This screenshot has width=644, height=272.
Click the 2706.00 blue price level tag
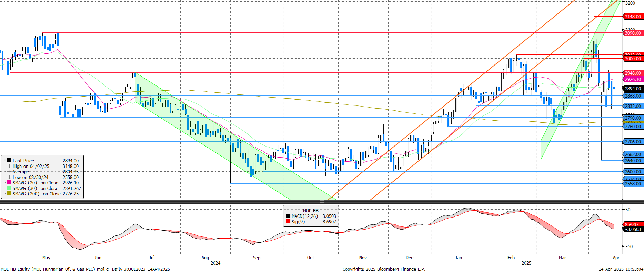[633, 142]
